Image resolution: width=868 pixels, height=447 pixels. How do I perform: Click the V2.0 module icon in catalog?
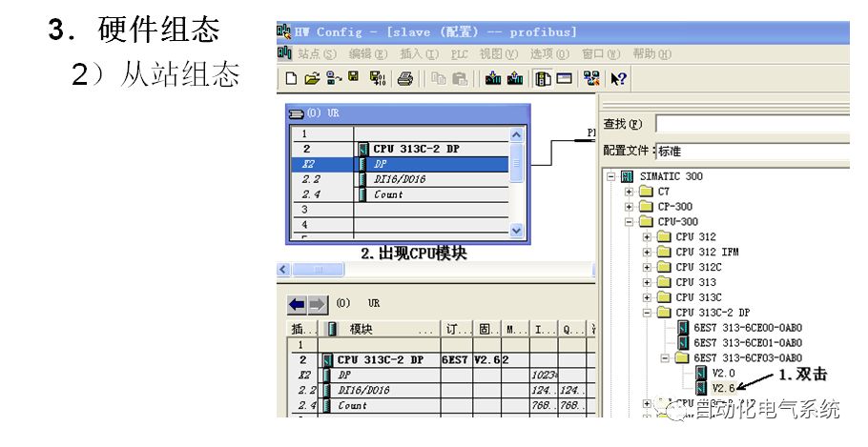tap(701, 373)
